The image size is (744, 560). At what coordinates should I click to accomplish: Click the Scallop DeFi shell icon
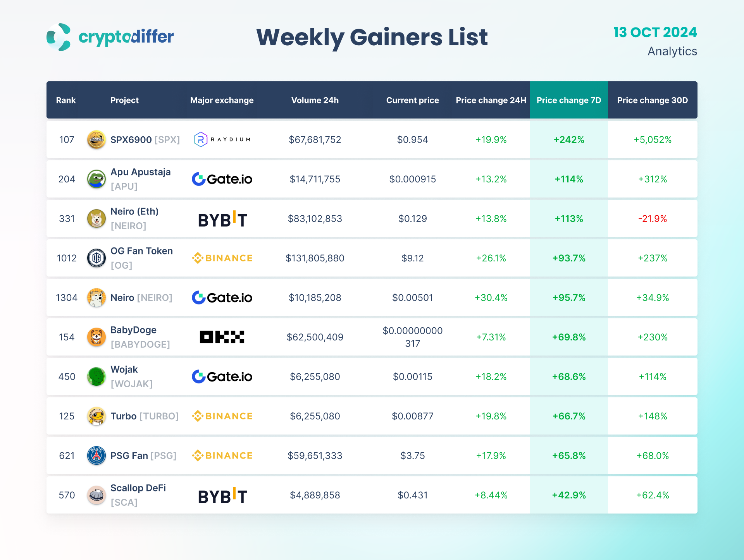[x=96, y=495]
